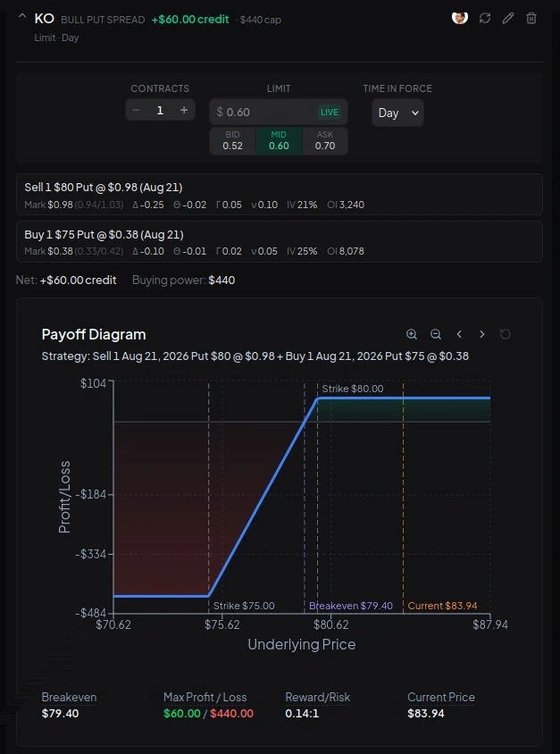Set limit to ASK 0.70

[325, 141]
